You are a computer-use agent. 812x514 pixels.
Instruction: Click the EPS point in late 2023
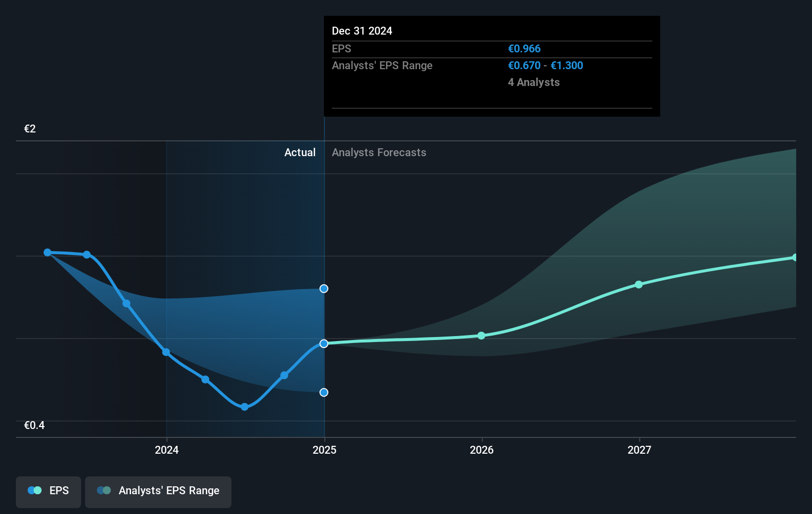pyautogui.click(x=127, y=303)
